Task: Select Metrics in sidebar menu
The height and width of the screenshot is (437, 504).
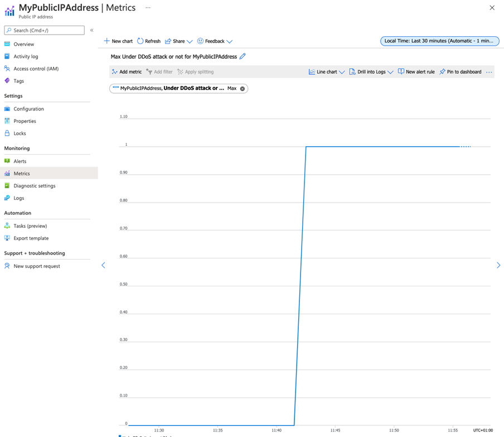Action: click(x=22, y=173)
